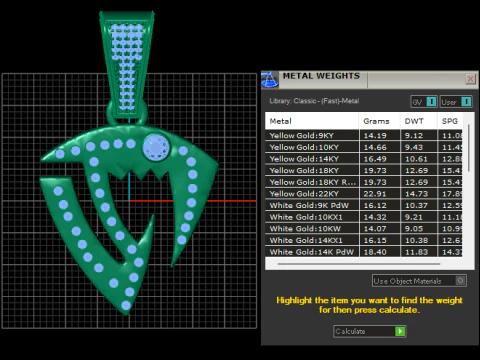480x360 pixels.
Task: Select the pendant bail with pavé stones
Action: point(127,65)
